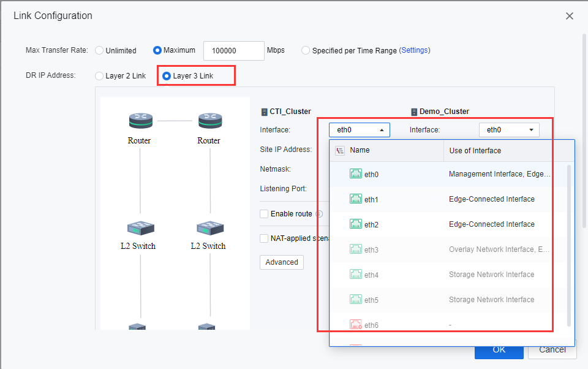The width and height of the screenshot is (588, 369).
Task: Click the right L2 Switch icon
Action: tap(209, 228)
